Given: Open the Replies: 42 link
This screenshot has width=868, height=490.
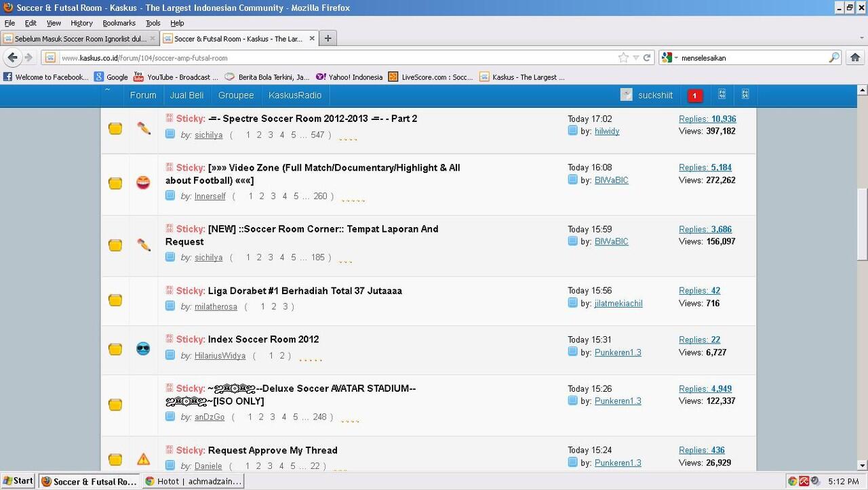Looking at the screenshot, I should coord(700,291).
